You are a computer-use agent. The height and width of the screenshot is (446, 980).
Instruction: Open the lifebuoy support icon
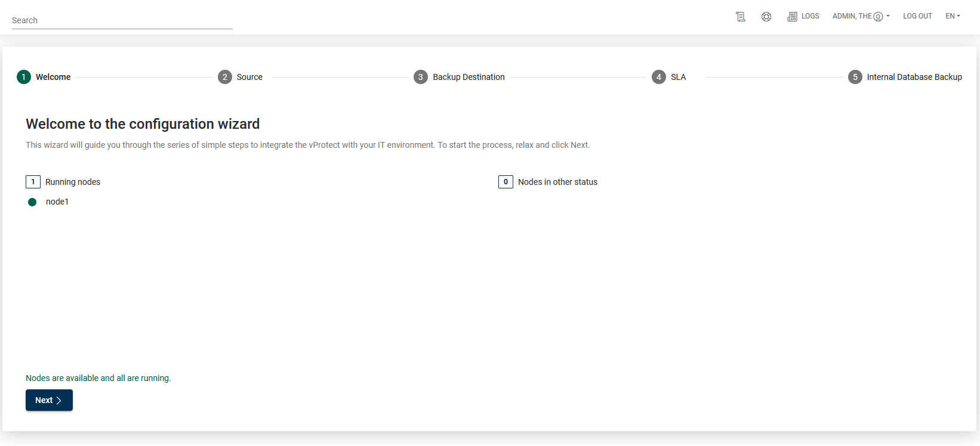coord(766,17)
